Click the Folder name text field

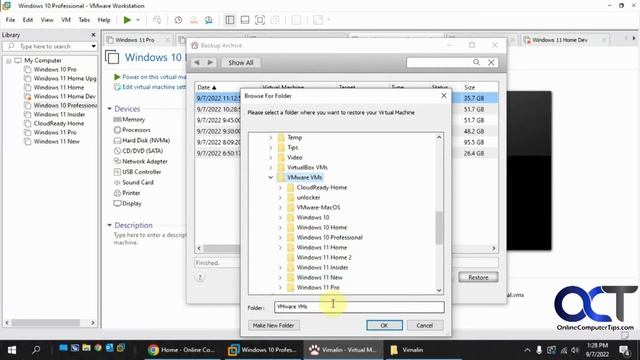coord(359,307)
